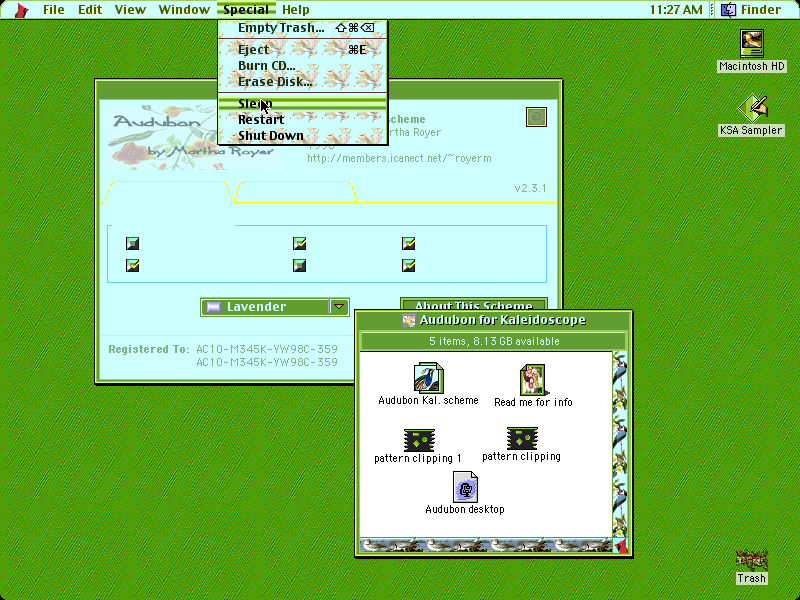Open the Macintosh HD desktop icon
Viewport: 800px width, 600px height.
pos(751,44)
